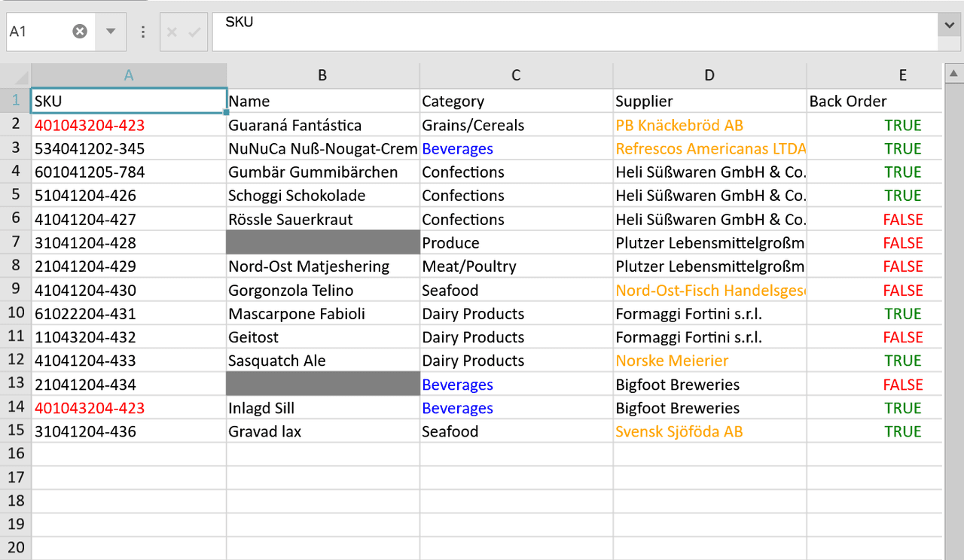Clear the Name Box with the X icon

pos(80,32)
